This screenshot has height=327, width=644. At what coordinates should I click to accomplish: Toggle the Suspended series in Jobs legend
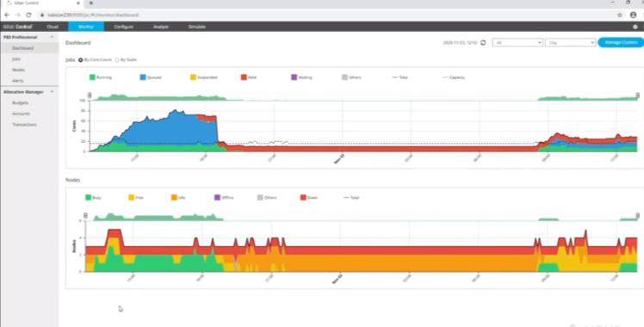pyautogui.click(x=204, y=77)
